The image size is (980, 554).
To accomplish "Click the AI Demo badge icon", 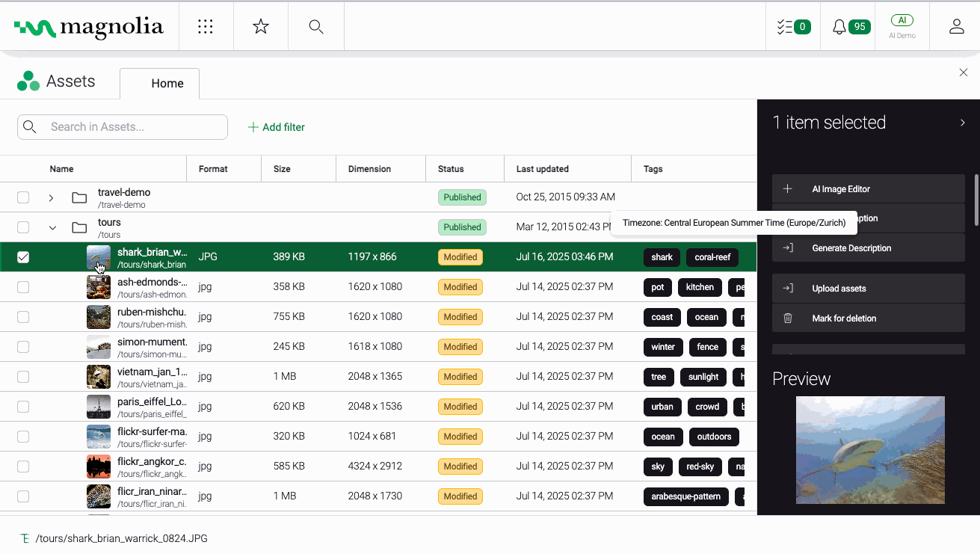I will (902, 21).
